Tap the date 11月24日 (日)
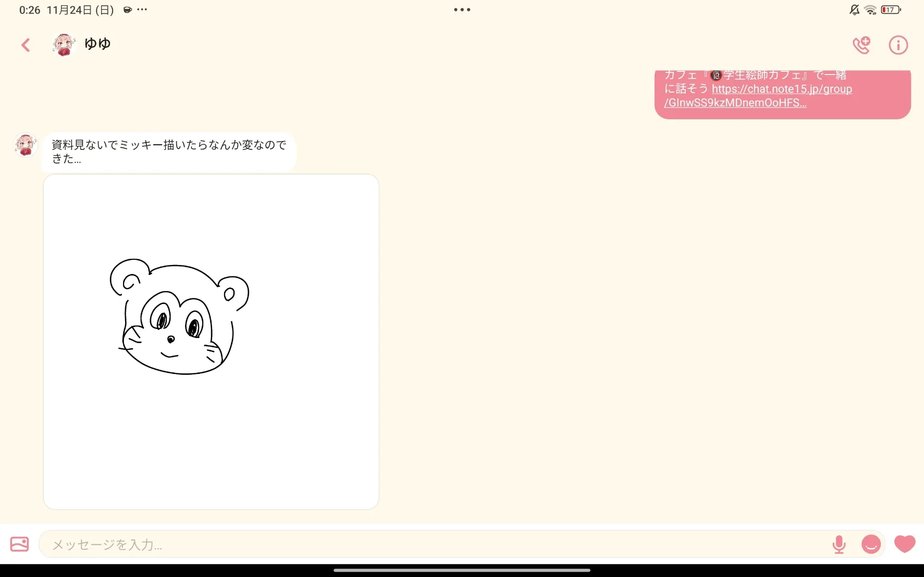This screenshot has width=924, height=577. click(80, 10)
